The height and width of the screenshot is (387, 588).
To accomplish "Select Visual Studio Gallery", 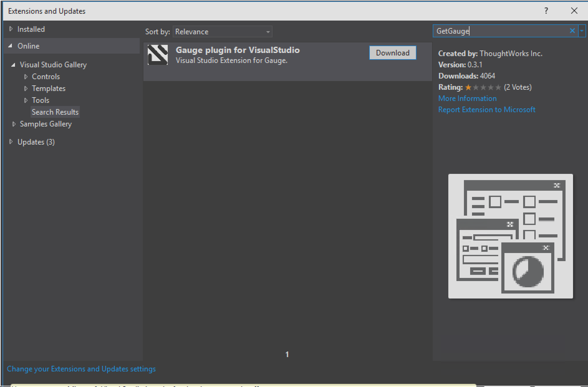I will (x=53, y=65).
